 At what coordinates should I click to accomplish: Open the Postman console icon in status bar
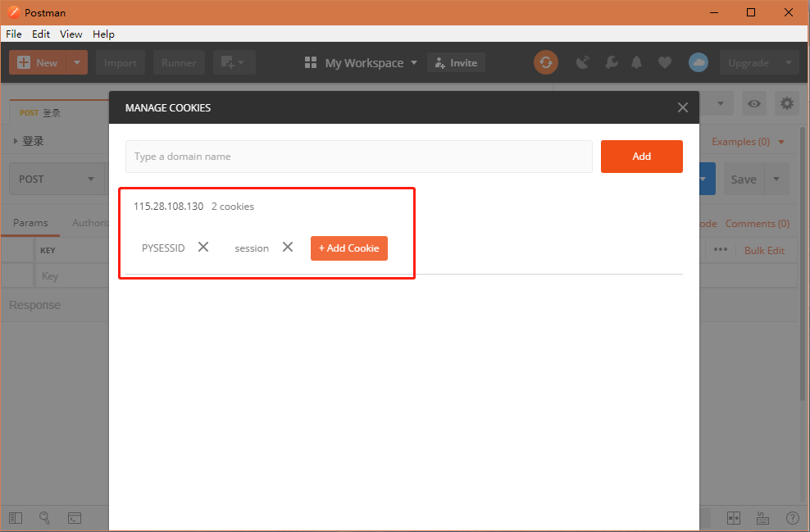(75, 517)
